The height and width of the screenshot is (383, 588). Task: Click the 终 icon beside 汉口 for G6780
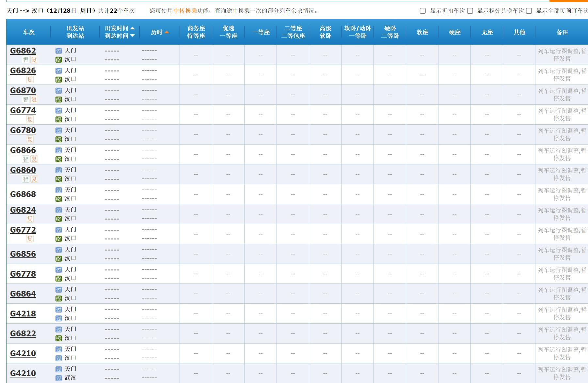point(59,139)
